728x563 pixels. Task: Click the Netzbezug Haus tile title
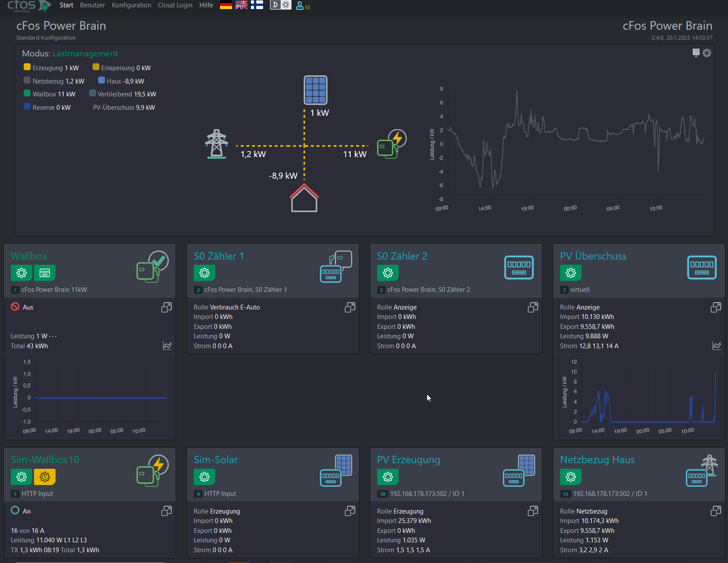[x=597, y=460]
